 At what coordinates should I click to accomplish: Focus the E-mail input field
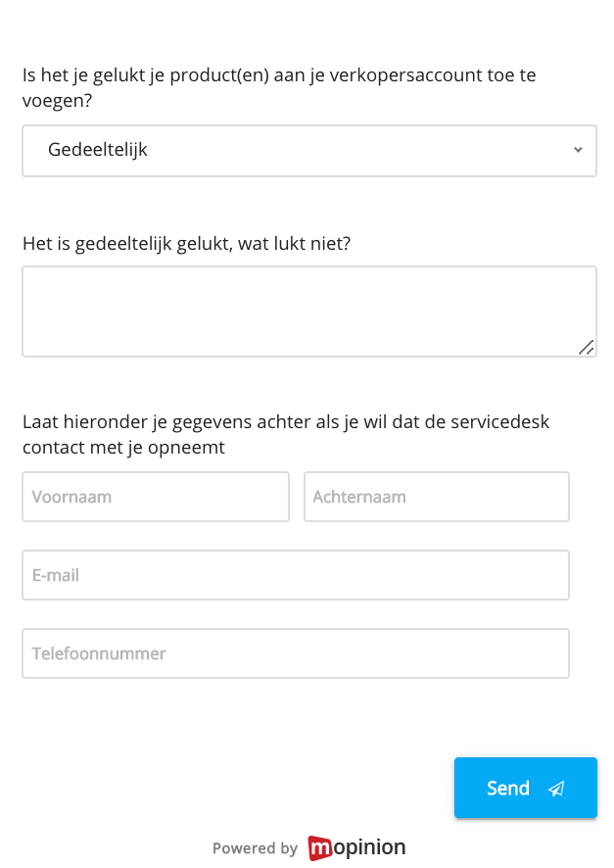coord(296,575)
